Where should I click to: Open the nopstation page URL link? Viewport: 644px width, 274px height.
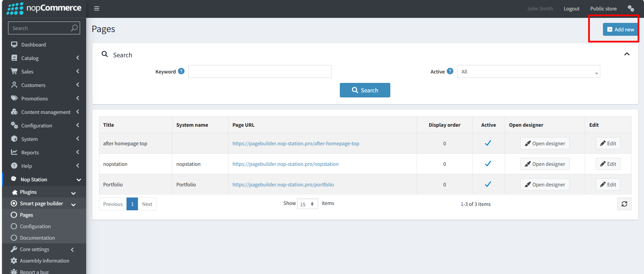(x=285, y=164)
